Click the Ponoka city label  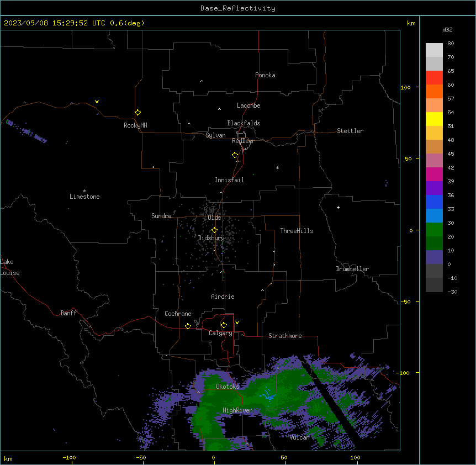(x=265, y=75)
